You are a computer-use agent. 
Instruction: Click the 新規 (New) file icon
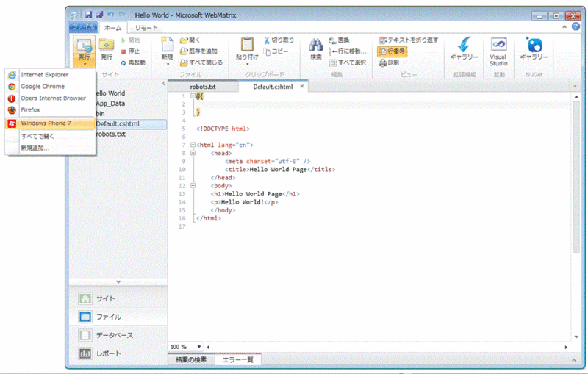(x=168, y=45)
